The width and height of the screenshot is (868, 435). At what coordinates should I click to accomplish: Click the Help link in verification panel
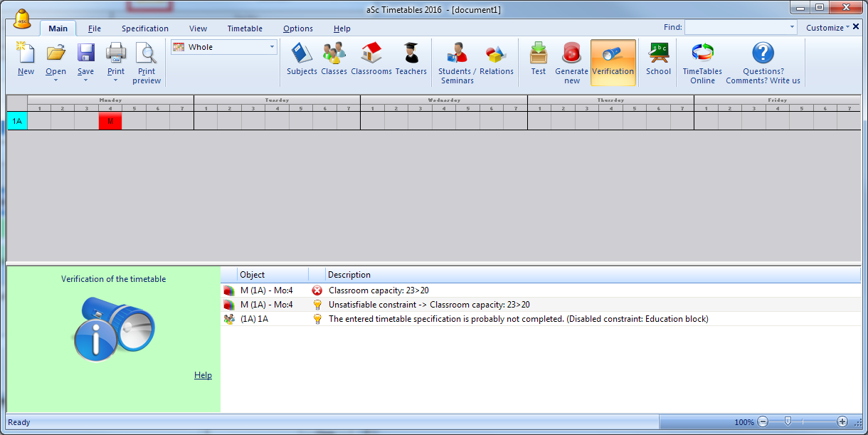coord(203,375)
